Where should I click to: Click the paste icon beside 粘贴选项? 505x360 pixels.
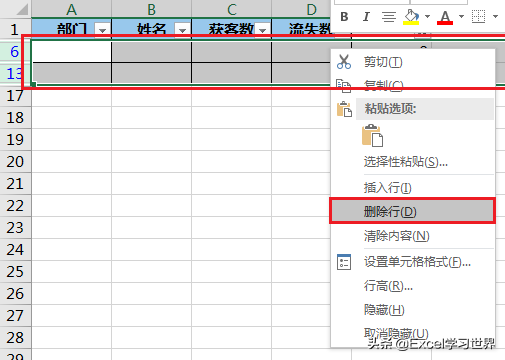point(344,109)
